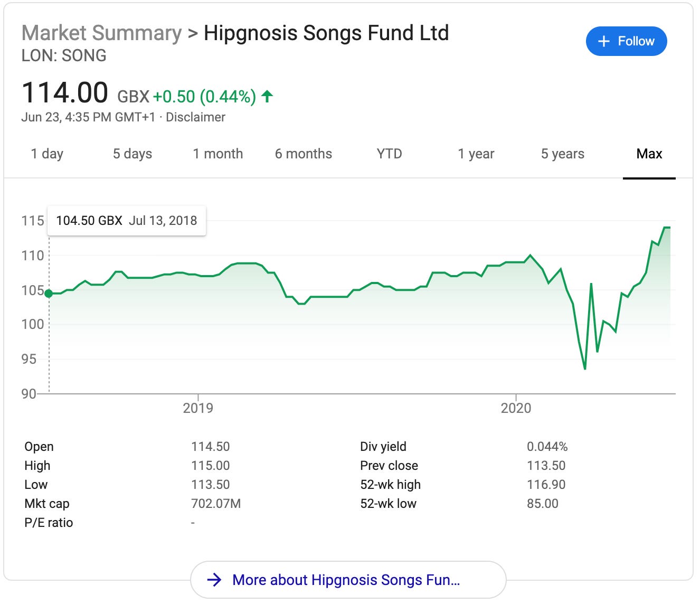Click the Open value 114.50

[x=210, y=447]
